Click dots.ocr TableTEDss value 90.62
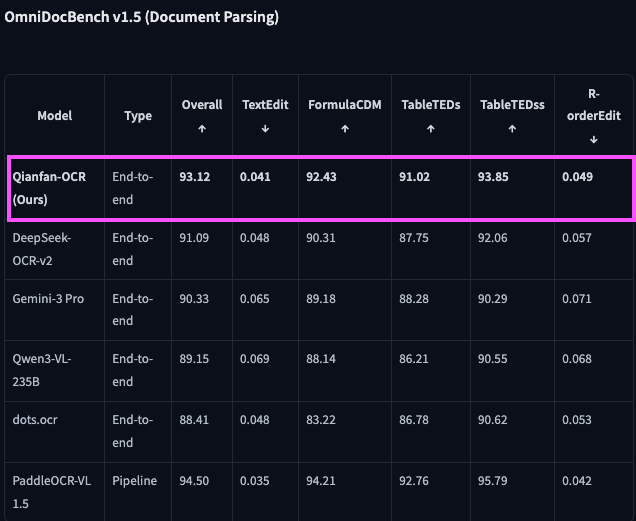The width and height of the screenshot is (636, 521). click(492, 420)
